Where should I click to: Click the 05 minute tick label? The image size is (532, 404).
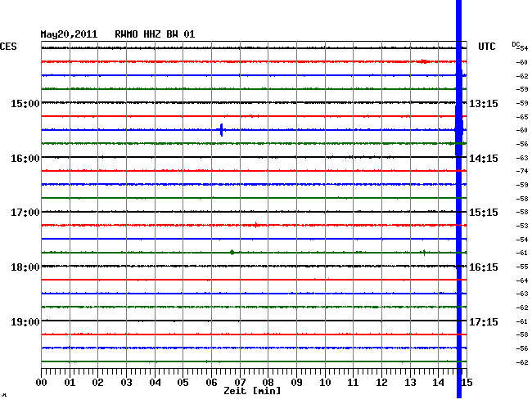click(183, 383)
